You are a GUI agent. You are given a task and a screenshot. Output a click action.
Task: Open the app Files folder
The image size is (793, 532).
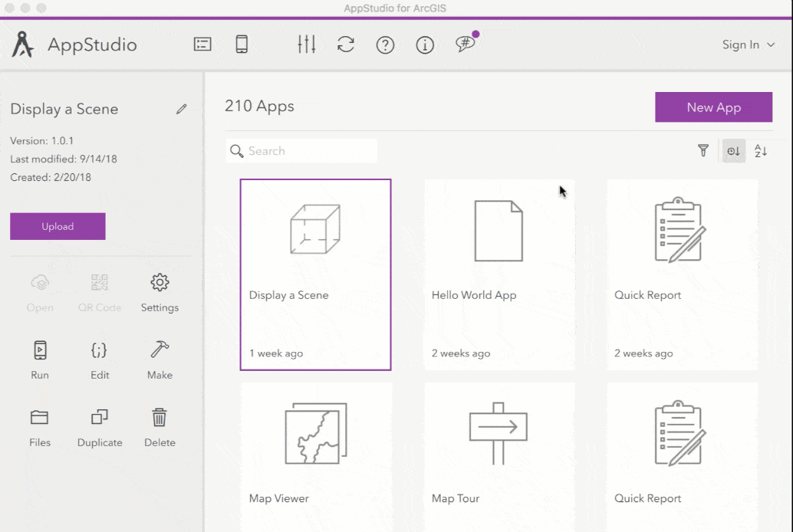tap(40, 429)
